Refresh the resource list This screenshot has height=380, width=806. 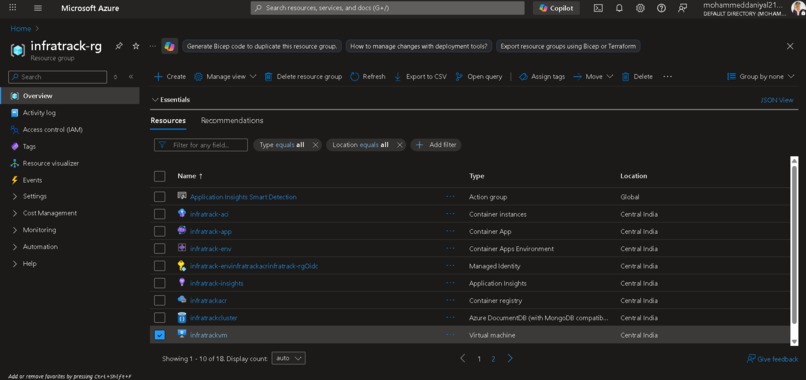point(368,77)
